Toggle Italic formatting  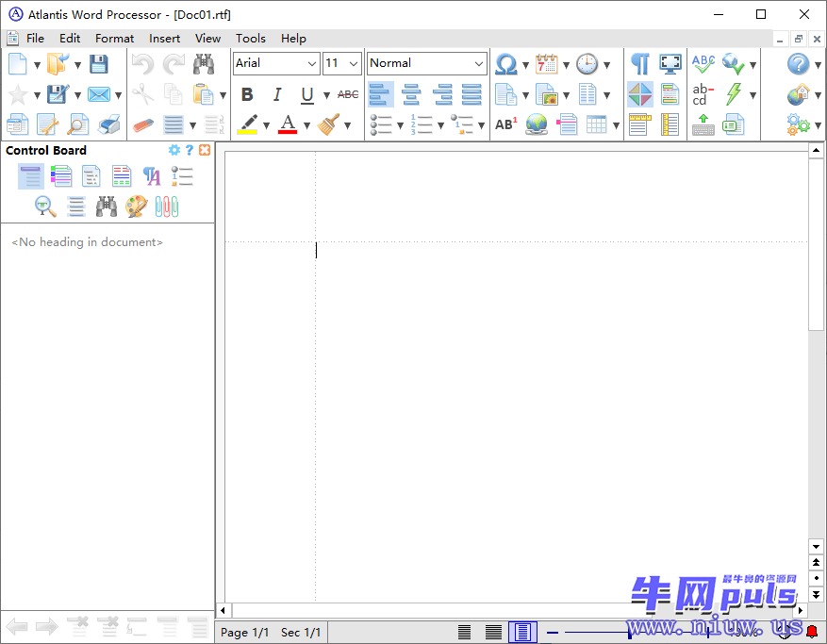[277, 94]
